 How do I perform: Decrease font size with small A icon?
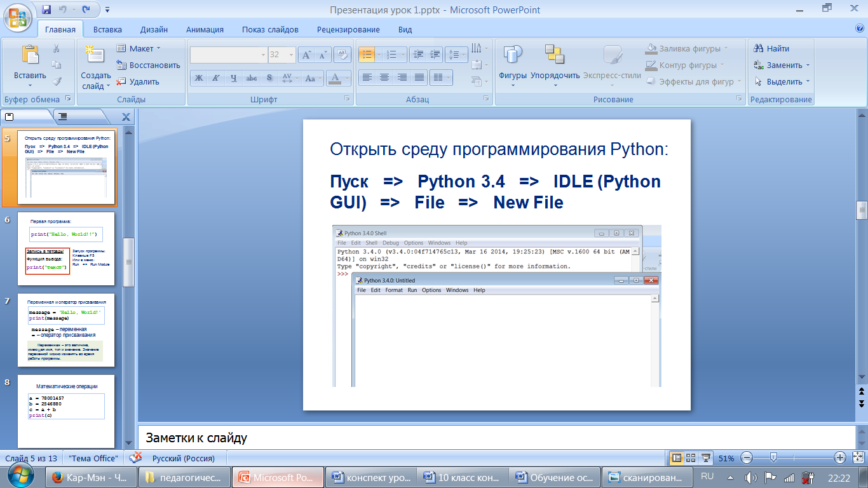(323, 55)
